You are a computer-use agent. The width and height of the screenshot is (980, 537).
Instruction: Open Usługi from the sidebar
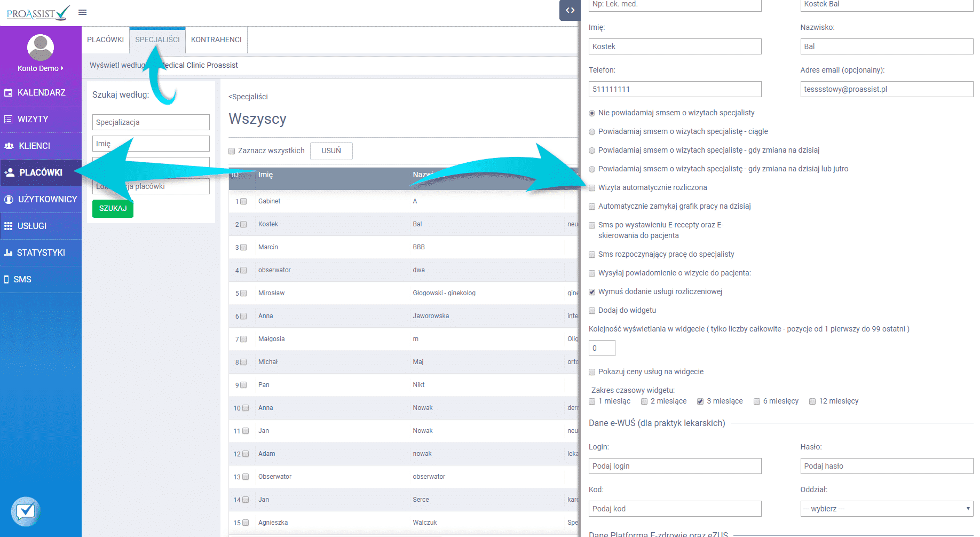pyautogui.click(x=41, y=226)
